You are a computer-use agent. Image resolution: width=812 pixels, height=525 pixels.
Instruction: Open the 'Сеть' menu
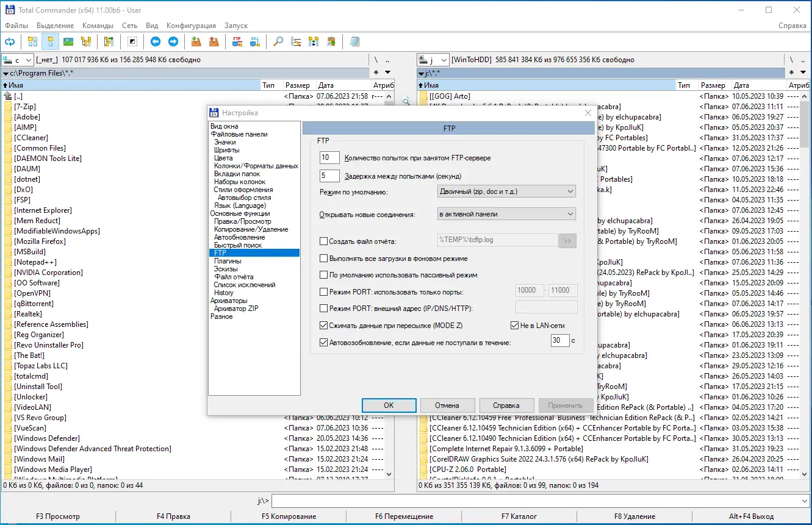coord(129,26)
